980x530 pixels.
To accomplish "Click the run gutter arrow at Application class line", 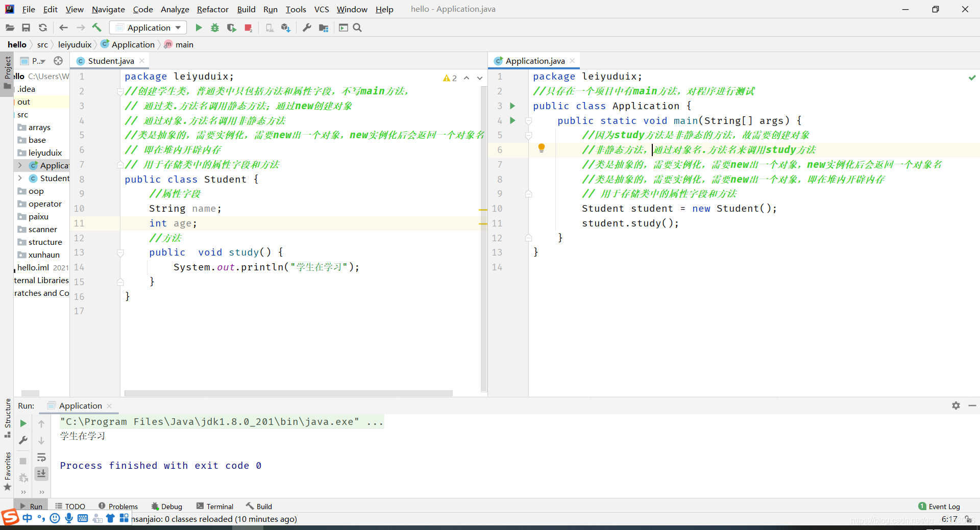I will (x=512, y=106).
